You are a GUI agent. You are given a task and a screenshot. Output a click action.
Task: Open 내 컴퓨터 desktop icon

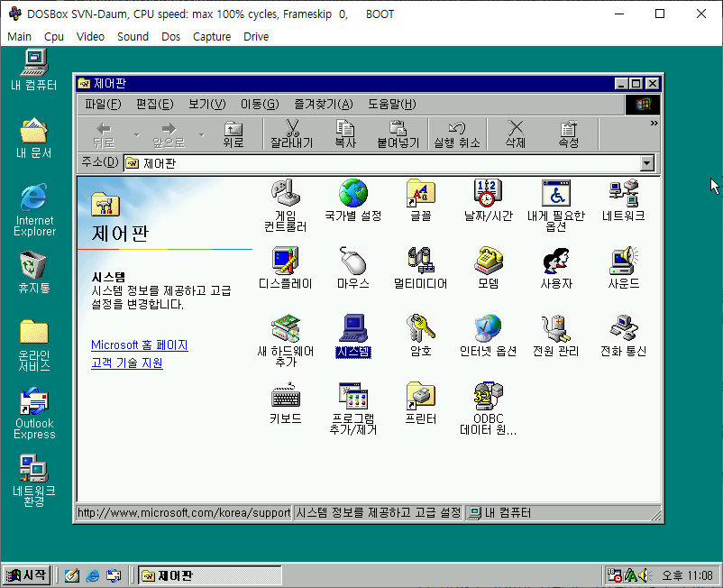(34, 70)
